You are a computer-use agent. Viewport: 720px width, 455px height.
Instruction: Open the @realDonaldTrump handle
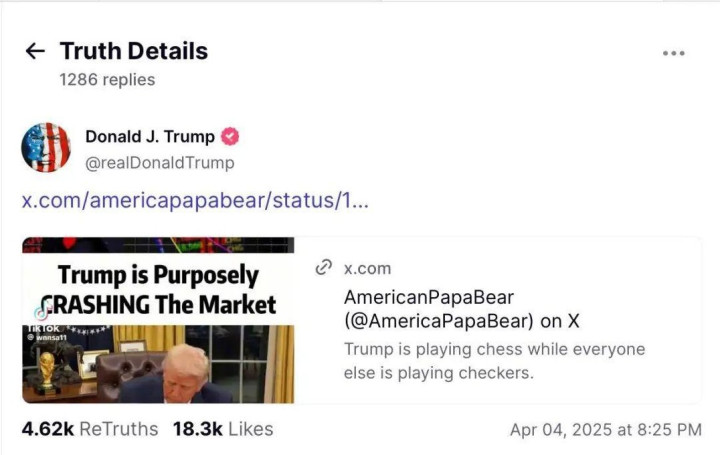point(160,162)
